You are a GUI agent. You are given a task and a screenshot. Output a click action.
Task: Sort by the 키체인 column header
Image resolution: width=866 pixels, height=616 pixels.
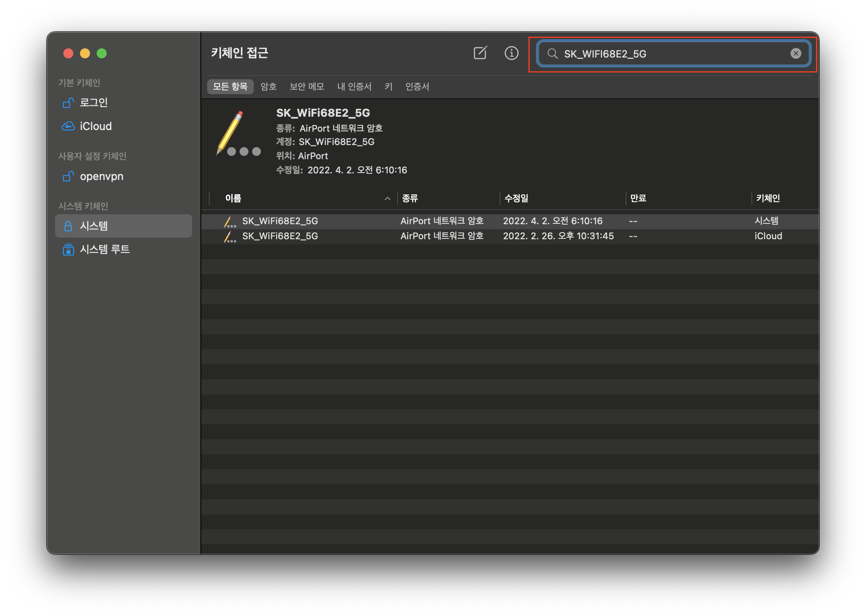click(768, 198)
